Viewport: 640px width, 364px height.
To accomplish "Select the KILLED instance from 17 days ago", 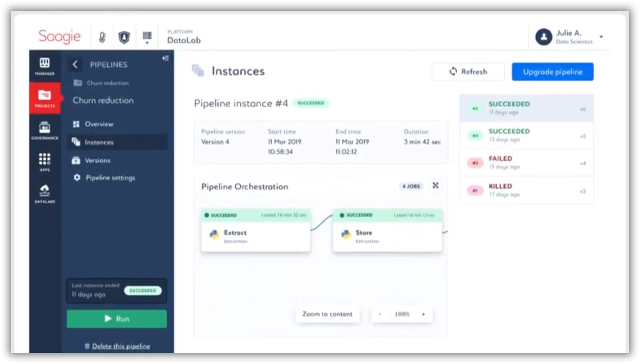I will click(x=526, y=190).
